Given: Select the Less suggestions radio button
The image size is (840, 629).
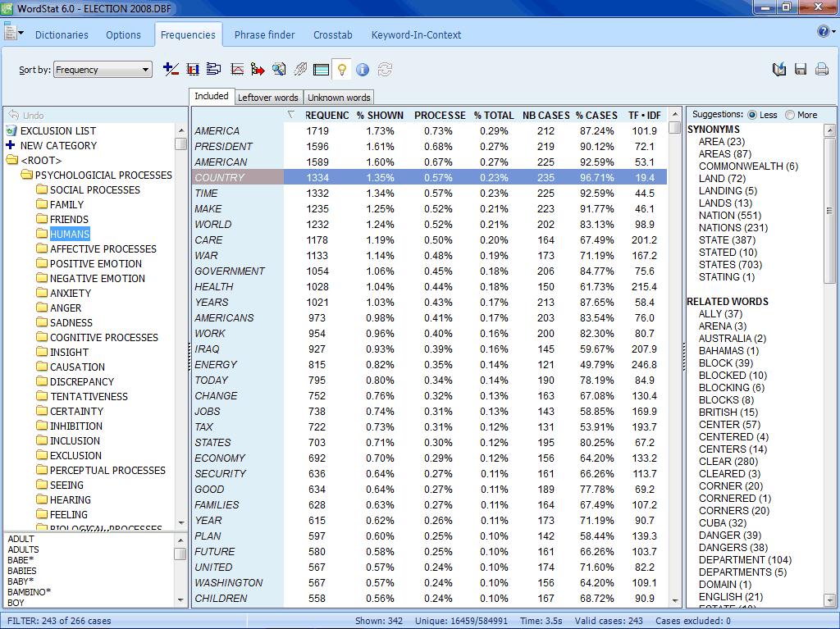Looking at the screenshot, I should (752, 115).
